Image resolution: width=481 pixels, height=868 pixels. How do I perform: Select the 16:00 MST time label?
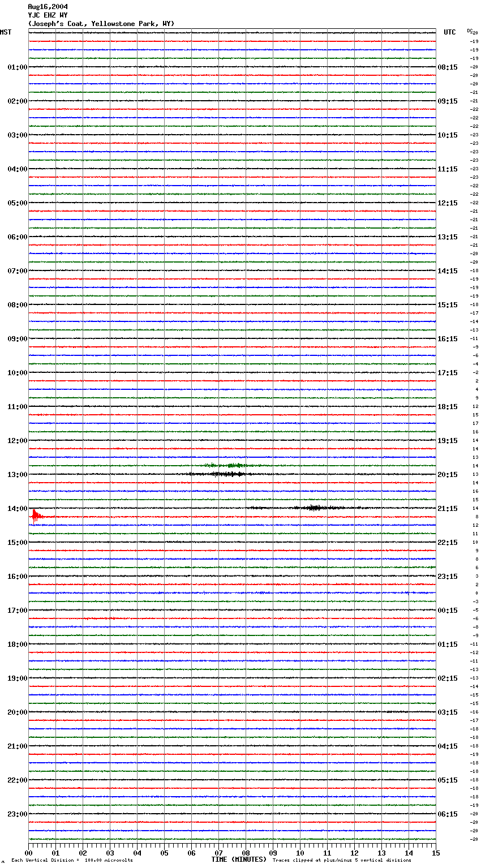(x=17, y=577)
